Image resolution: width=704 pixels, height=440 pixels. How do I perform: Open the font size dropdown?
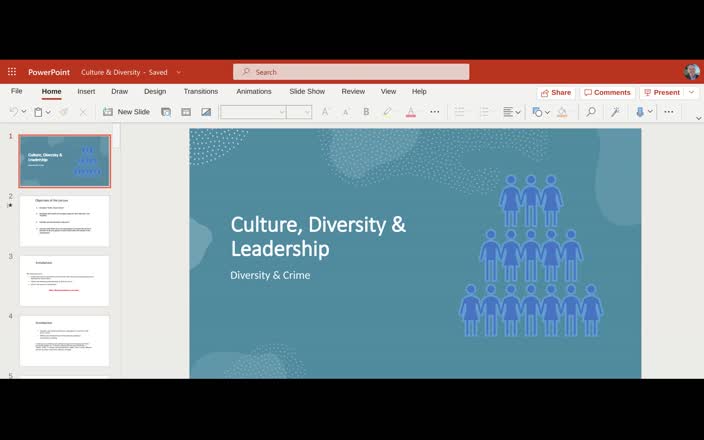point(299,112)
